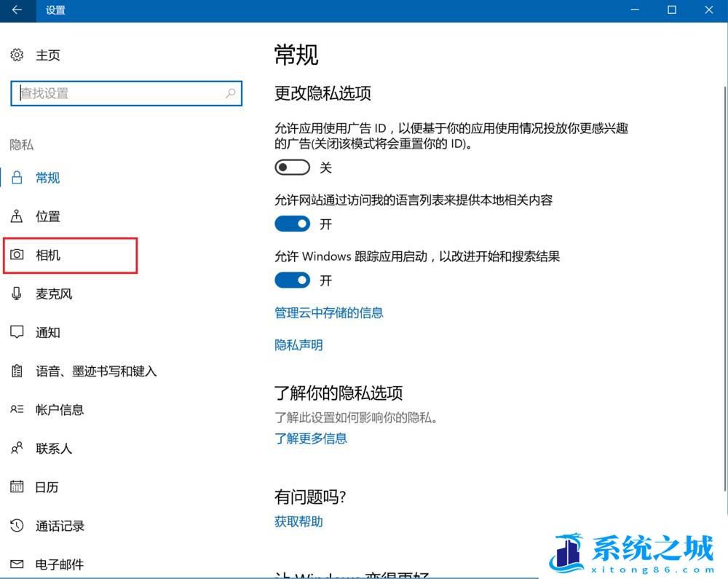
Task: Open 电子邮件 privacy settings
Action: (x=60, y=564)
